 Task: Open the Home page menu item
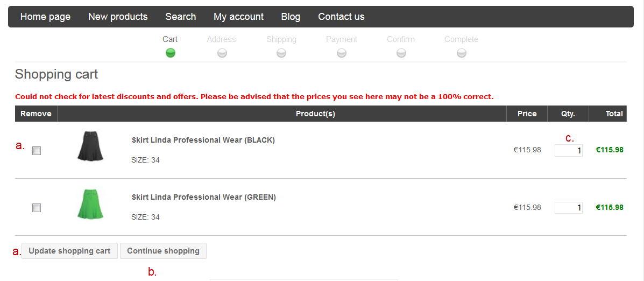[x=45, y=17]
